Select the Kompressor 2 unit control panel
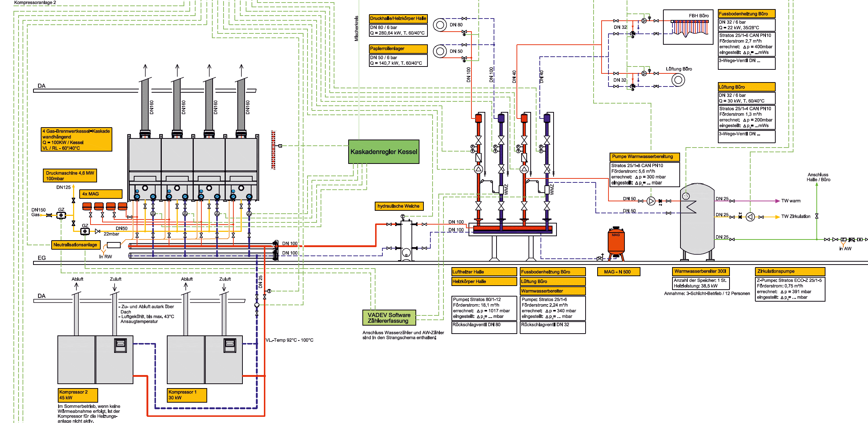This screenshot has width=868, height=423. [x=121, y=345]
